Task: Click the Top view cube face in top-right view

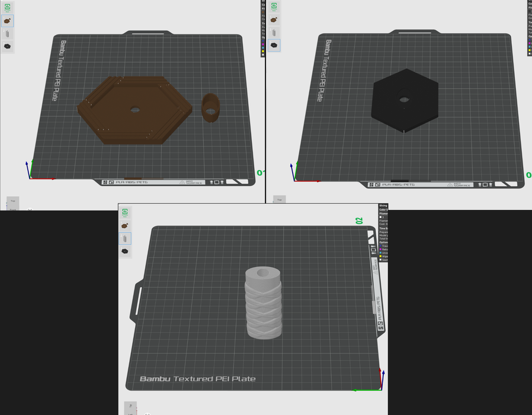Action: pos(279,200)
